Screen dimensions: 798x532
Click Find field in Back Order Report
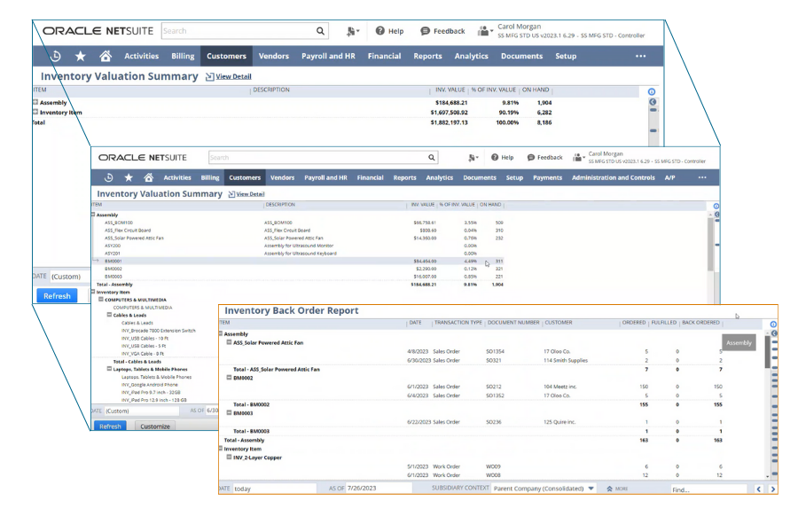click(708, 489)
